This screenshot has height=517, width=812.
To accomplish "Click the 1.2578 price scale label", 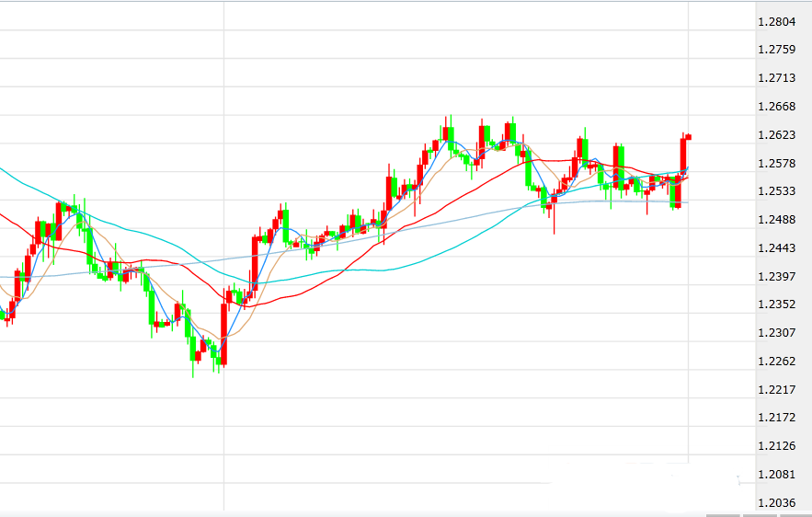I will click(x=776, y=164).
